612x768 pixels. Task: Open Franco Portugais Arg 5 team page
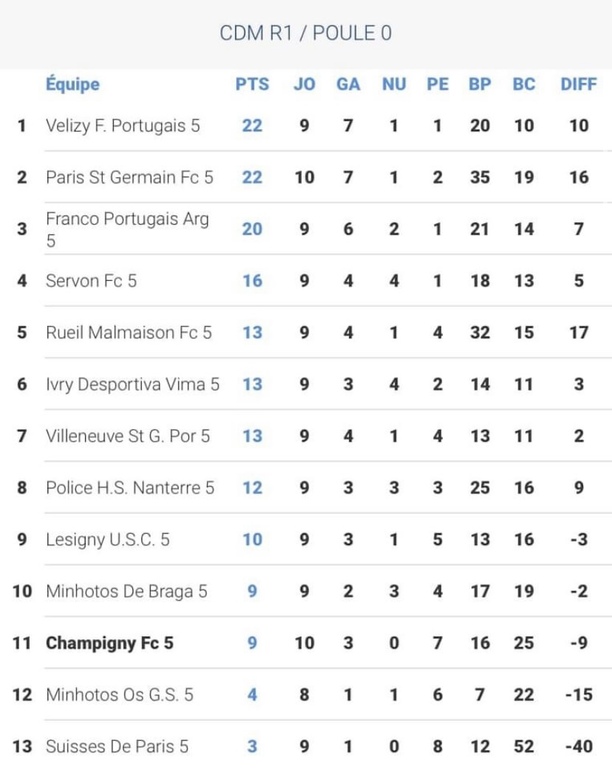(x=127, y=229)
